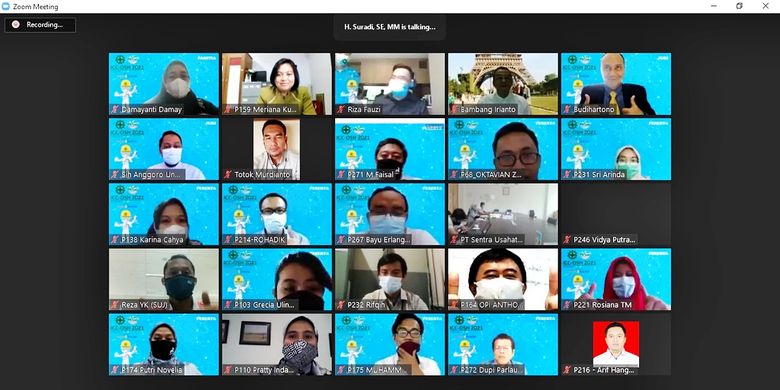Select PT Sentra Usahat meeting room tile
The image size is (780, 390).
[503, 214]
